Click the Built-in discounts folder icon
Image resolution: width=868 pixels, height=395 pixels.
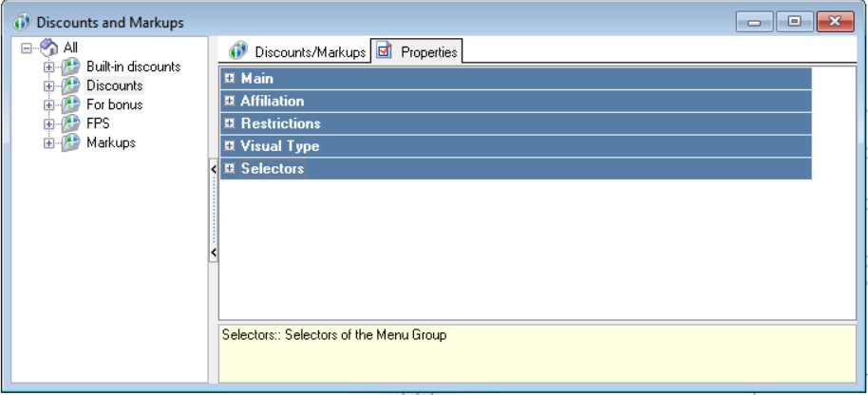pos(70,67)
